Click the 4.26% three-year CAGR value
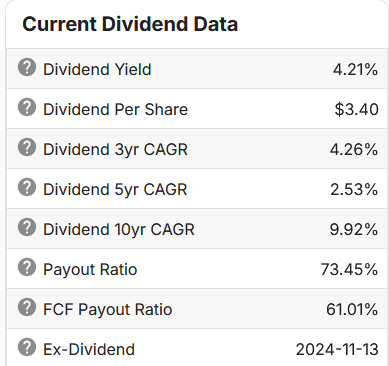389x366 pixels. coord(354,150)
